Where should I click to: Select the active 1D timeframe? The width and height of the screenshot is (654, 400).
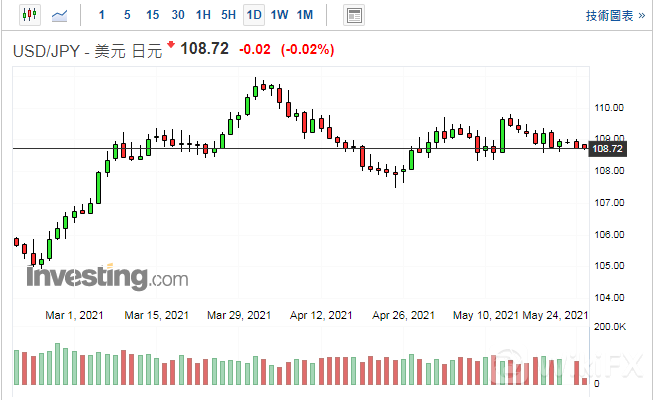click(x=254, y=15)
